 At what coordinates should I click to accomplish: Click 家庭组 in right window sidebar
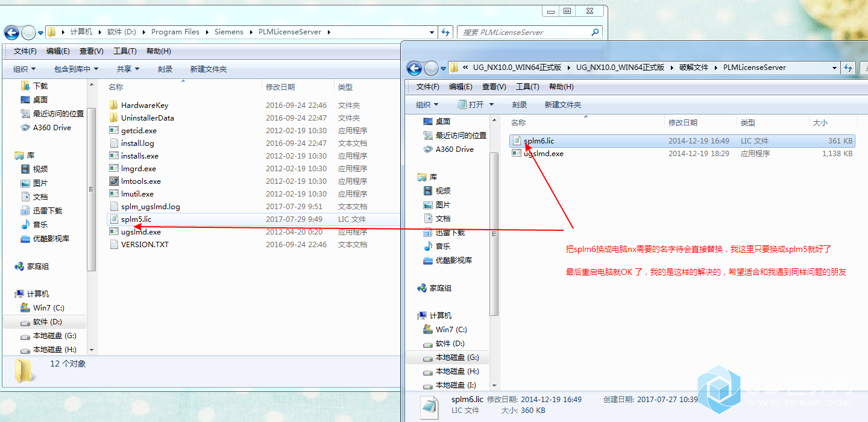tap(440, 288)
